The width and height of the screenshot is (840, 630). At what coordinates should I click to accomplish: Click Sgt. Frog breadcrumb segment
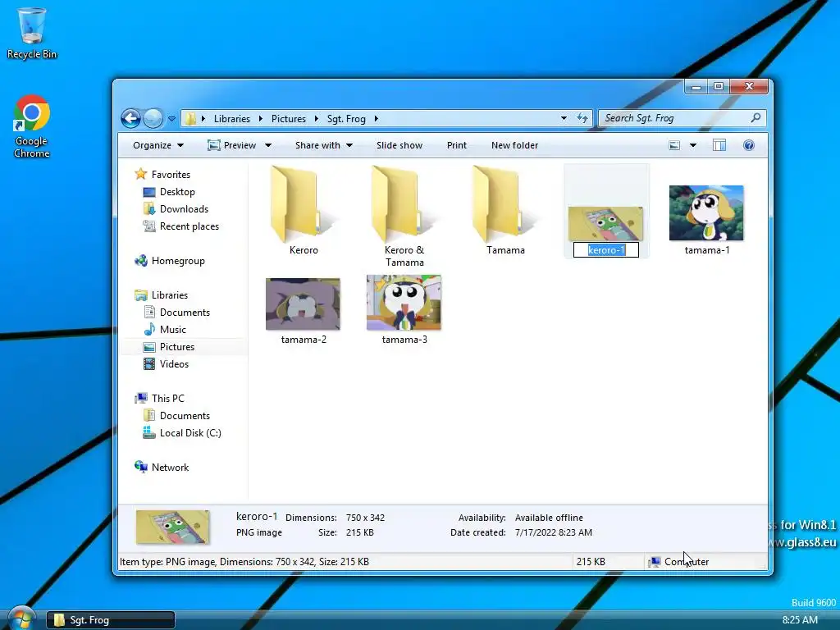point(346,119)
